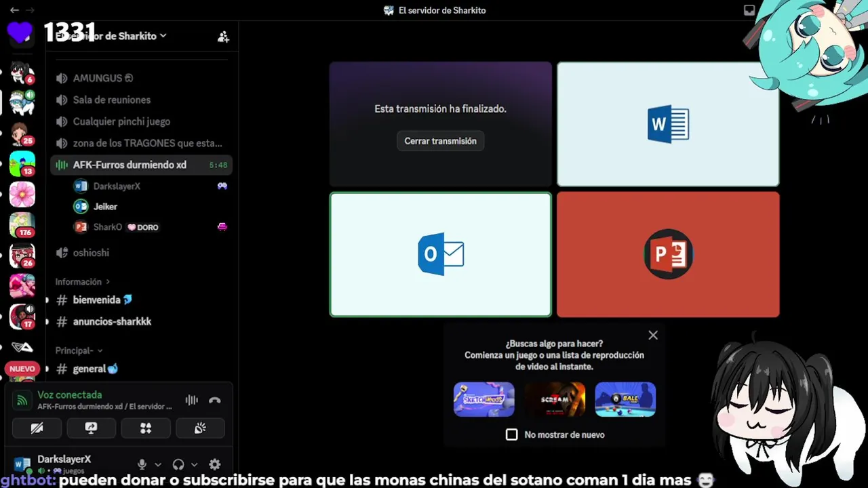Join zona de los TRAGONES voice channel

[140, 143]
